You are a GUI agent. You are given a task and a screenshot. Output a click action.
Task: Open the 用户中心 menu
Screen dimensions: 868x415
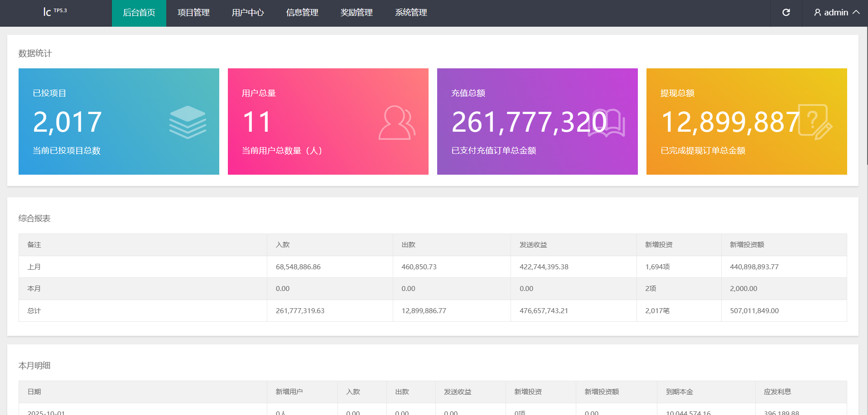(248, 13)
